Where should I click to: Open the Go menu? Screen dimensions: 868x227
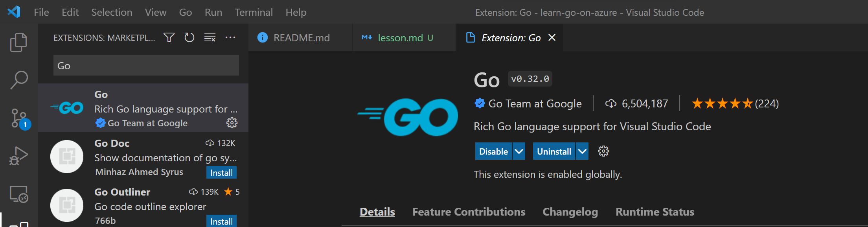click(x=185, y=12)
